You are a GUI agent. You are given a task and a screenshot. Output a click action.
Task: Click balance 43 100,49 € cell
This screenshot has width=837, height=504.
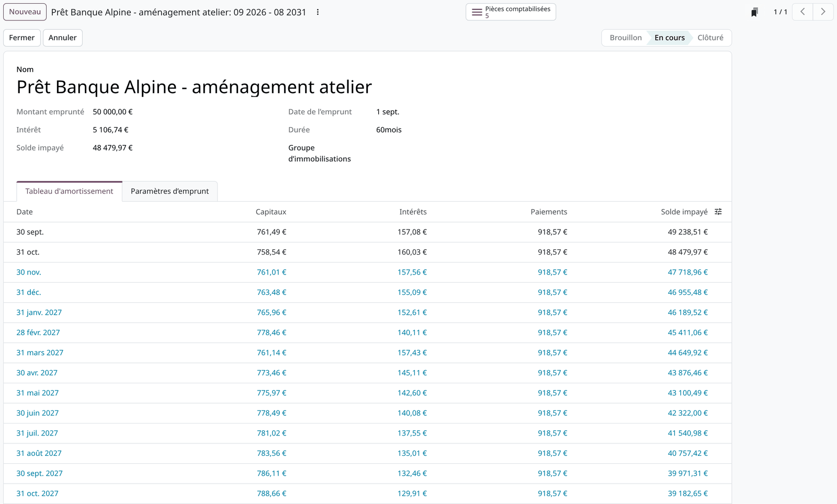coord(688,393)
